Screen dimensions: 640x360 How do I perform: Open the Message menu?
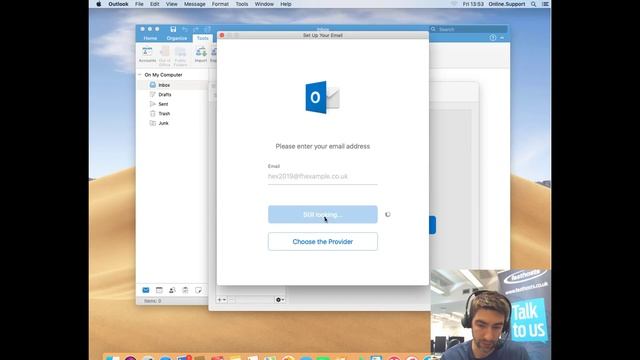[195, 4]
